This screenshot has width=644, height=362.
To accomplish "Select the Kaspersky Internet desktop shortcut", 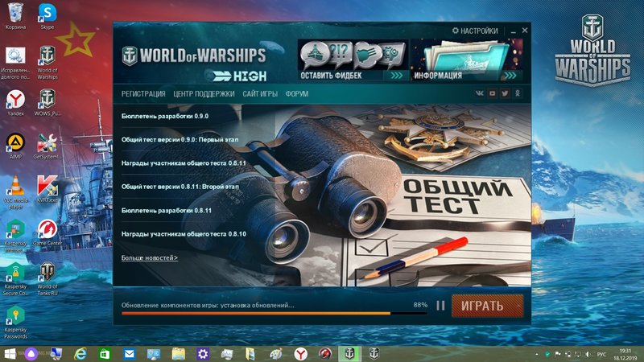I will click(15, 236).
